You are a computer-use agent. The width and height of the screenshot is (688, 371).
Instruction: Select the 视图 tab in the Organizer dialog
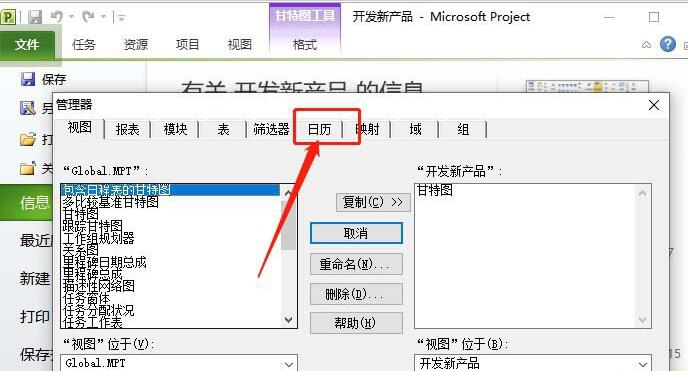point(79,128)
